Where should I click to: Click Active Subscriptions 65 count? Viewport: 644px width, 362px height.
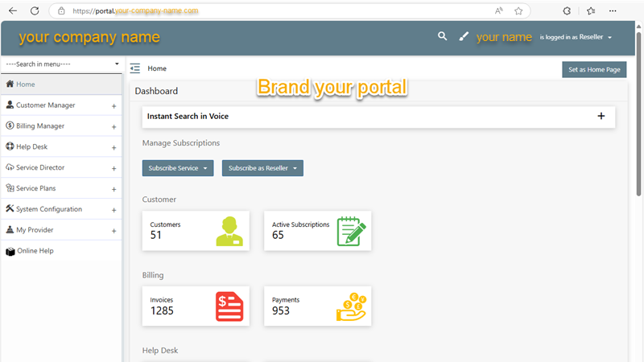[278, 235]
